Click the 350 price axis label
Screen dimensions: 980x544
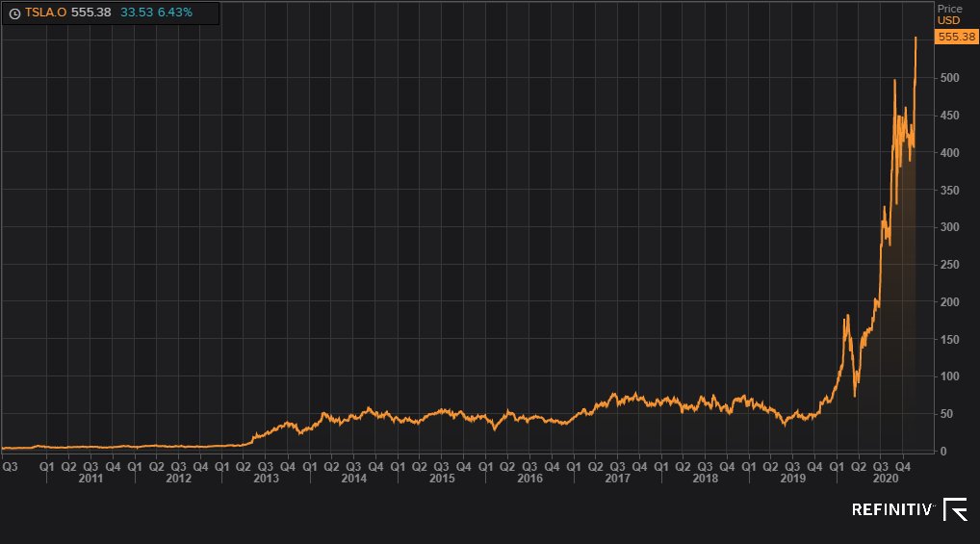[x=949, y=190]
